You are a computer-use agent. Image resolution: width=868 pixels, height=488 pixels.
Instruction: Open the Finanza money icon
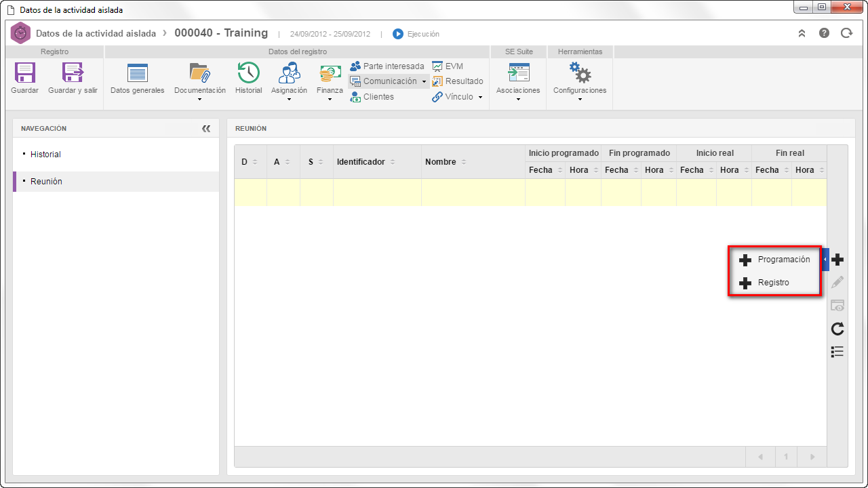click(330, 73)
